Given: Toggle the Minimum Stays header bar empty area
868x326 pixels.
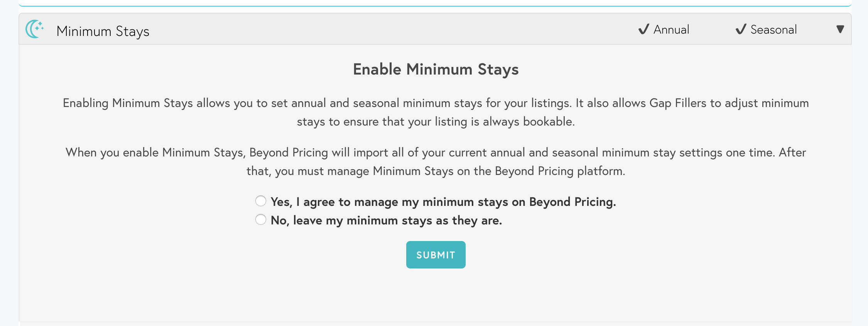Looking at the screenshot, I should [x=386, y=29].
